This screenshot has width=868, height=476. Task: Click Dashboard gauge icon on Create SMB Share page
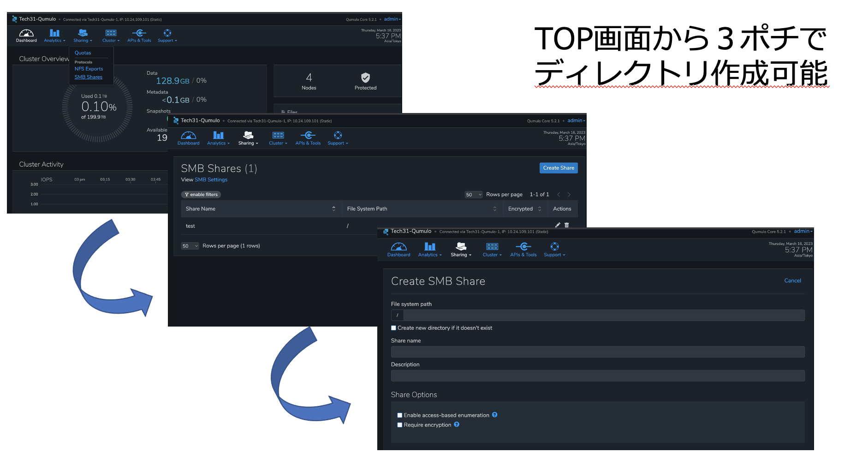398,247
